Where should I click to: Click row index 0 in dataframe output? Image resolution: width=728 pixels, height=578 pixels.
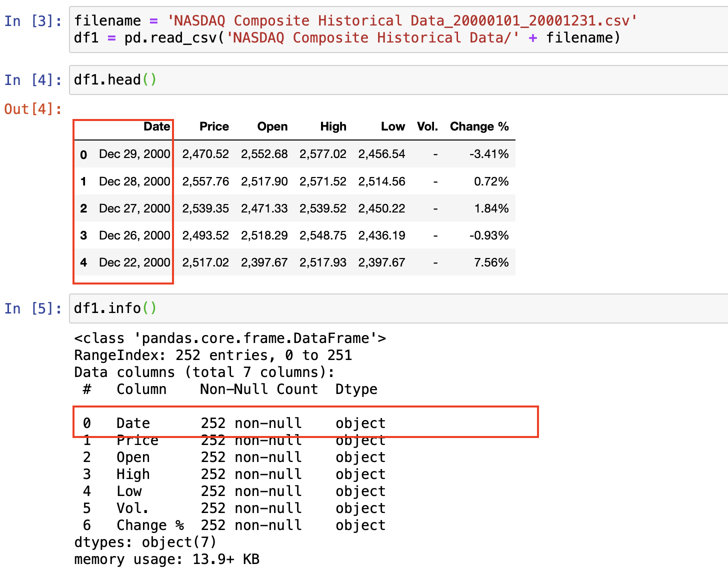(x=83, y=154)
